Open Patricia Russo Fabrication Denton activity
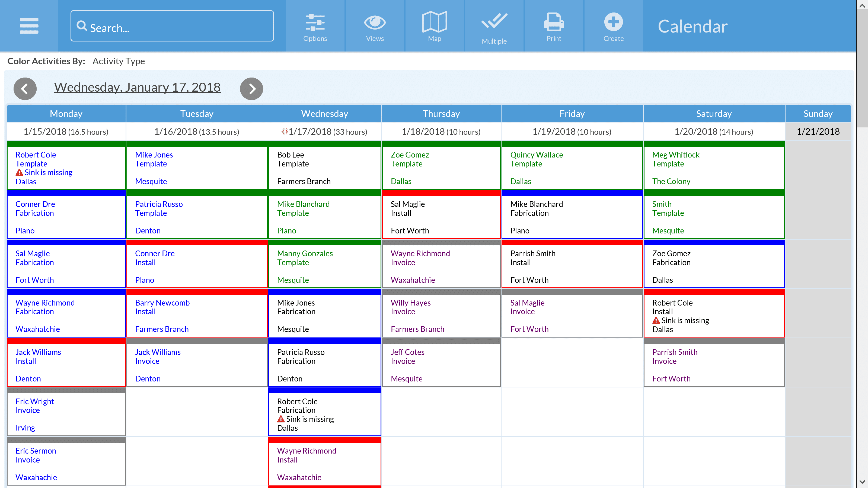This screenshot has height=488, width=868. tap(324, 363)
